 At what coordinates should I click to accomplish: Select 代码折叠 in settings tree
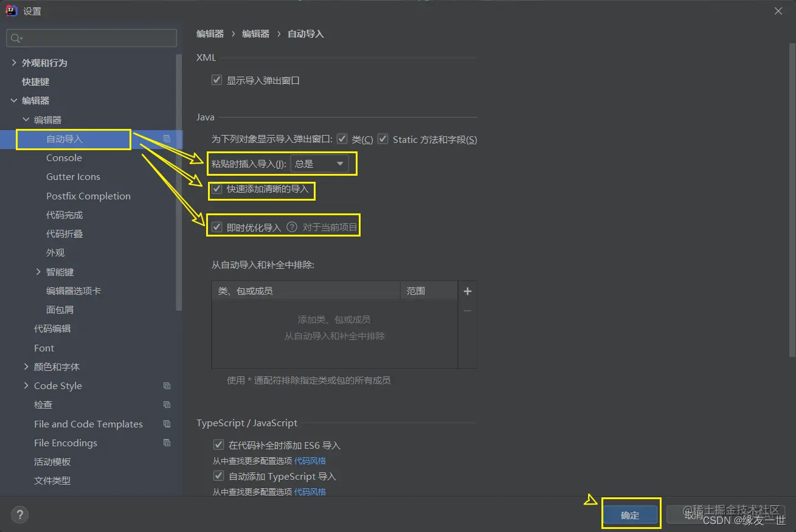tap(64, 234)
